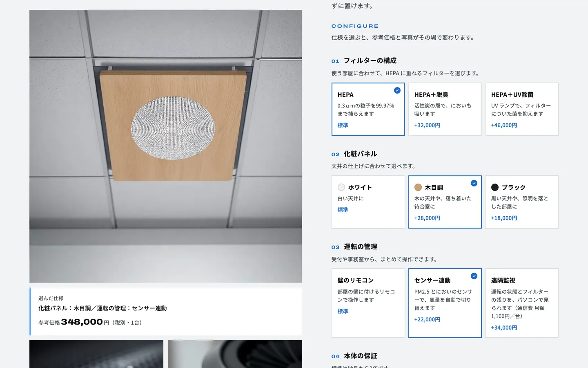Select the ホワイト panel option
Screen dimensions: 588x368
pyautogui.click(x=368, y=202)
